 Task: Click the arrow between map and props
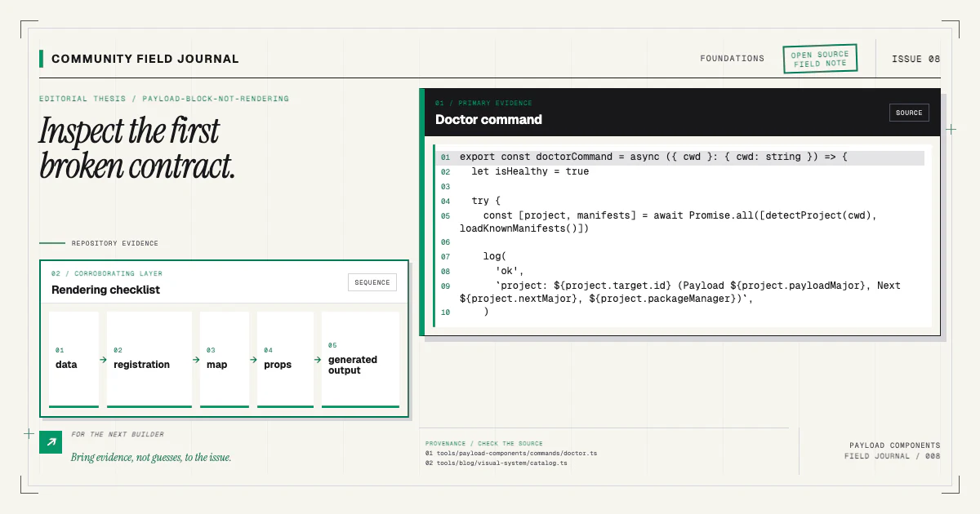click(x=253, y=359)
